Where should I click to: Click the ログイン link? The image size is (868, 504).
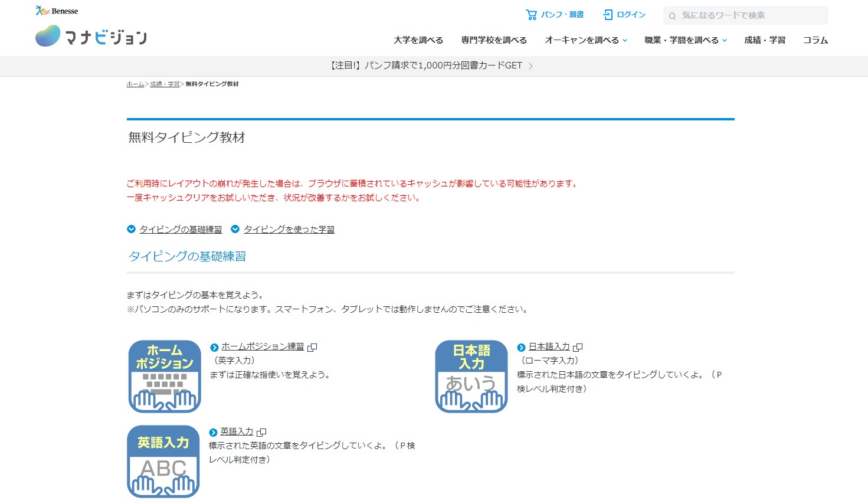click(624, 15)
